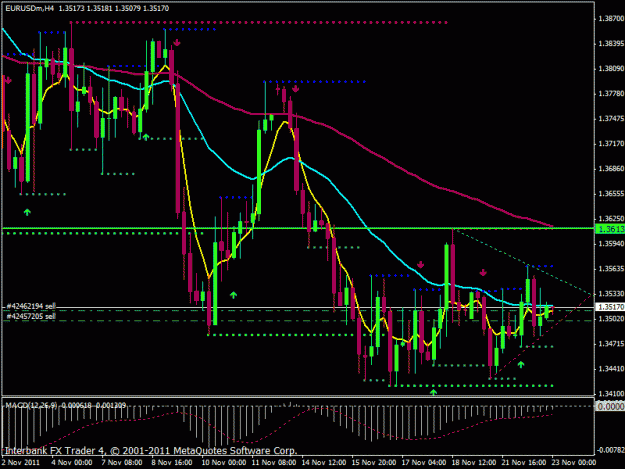Click the 1.35940 price axis label
Viewport: 625px width, 469px height.
click(611, 243)
